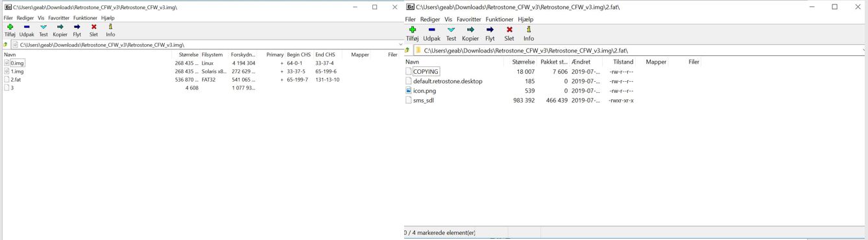Viewport: 868px width, 240px height.
Task: Click status bar selected elements text
Action: (x=440, y=232)
